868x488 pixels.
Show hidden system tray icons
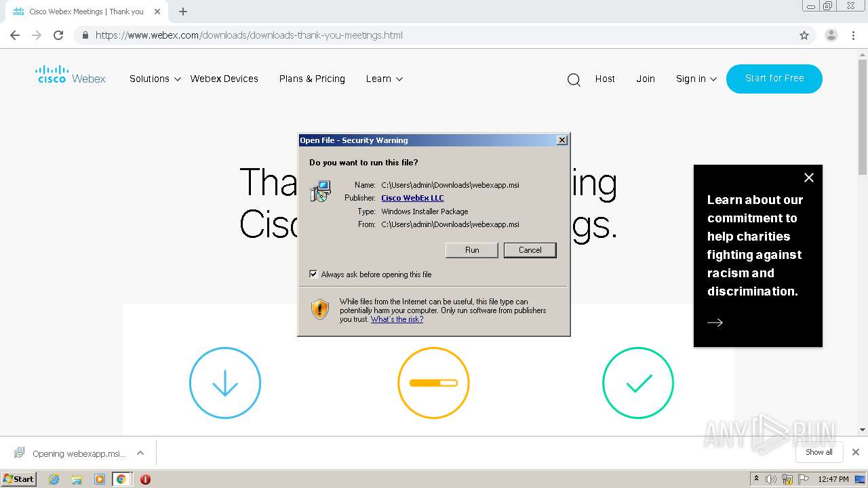tap(756, 479)
